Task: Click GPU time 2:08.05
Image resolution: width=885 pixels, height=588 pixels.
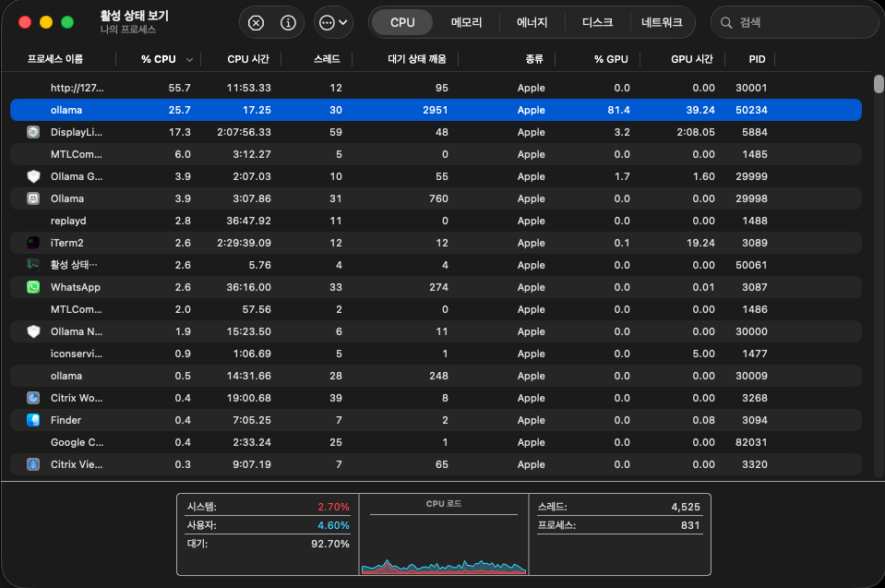Action: click(696, 132)
